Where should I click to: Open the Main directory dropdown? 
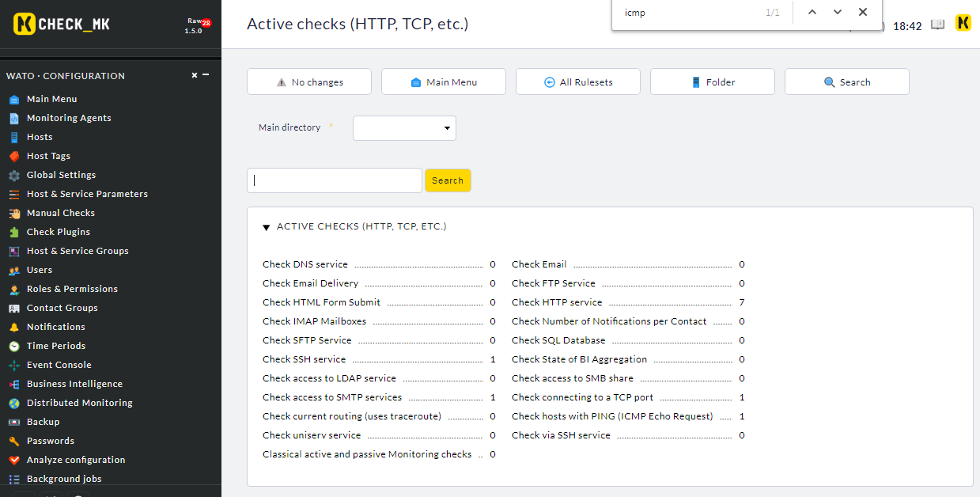pyautogui.click(x=404, y=127)
